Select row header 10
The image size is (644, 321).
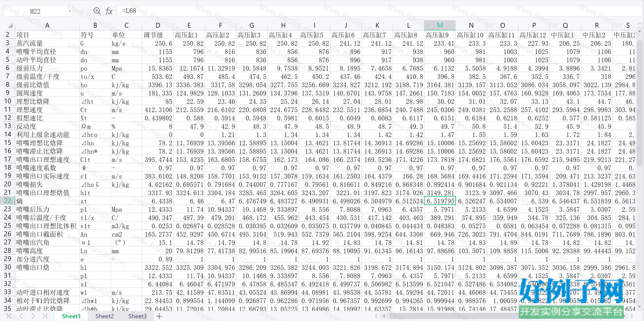(8, 101)
